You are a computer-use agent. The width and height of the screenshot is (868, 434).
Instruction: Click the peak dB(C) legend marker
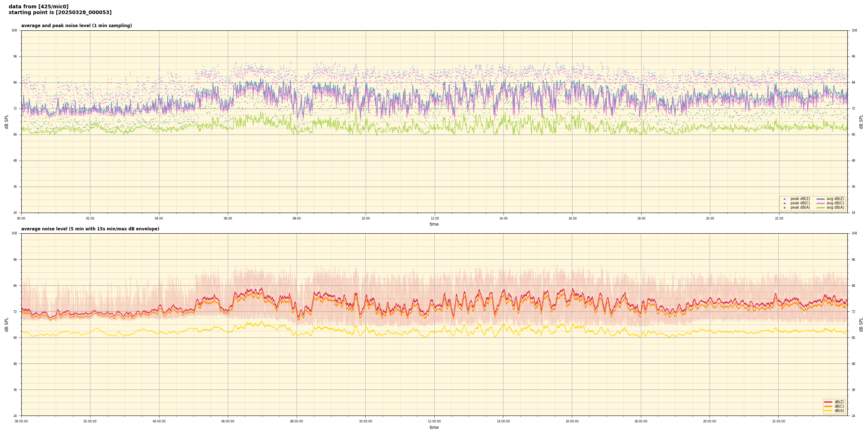point(784,203)
